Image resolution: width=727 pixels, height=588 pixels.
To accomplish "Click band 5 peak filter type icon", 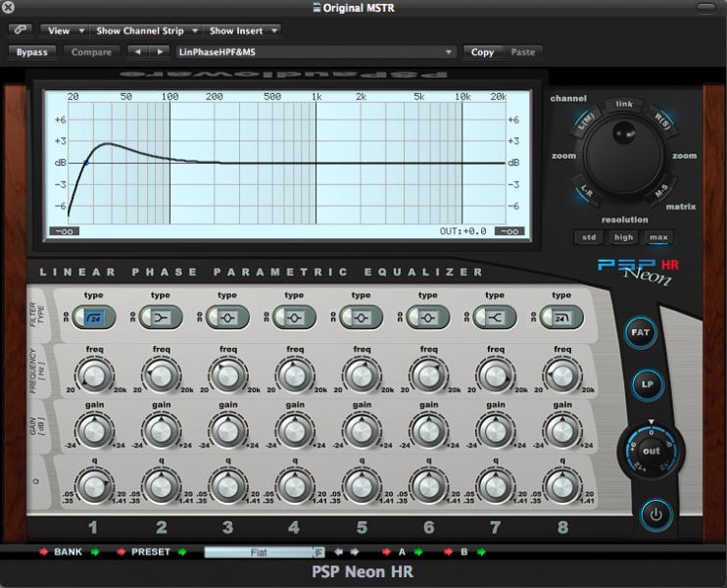I will point(362,318).
